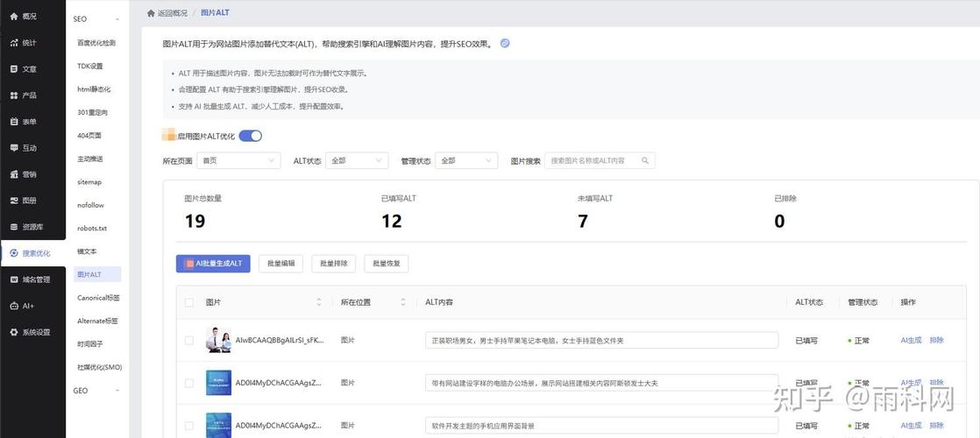Open 404页面 menu item
The image size is (980, 438).
click(89, 136)
